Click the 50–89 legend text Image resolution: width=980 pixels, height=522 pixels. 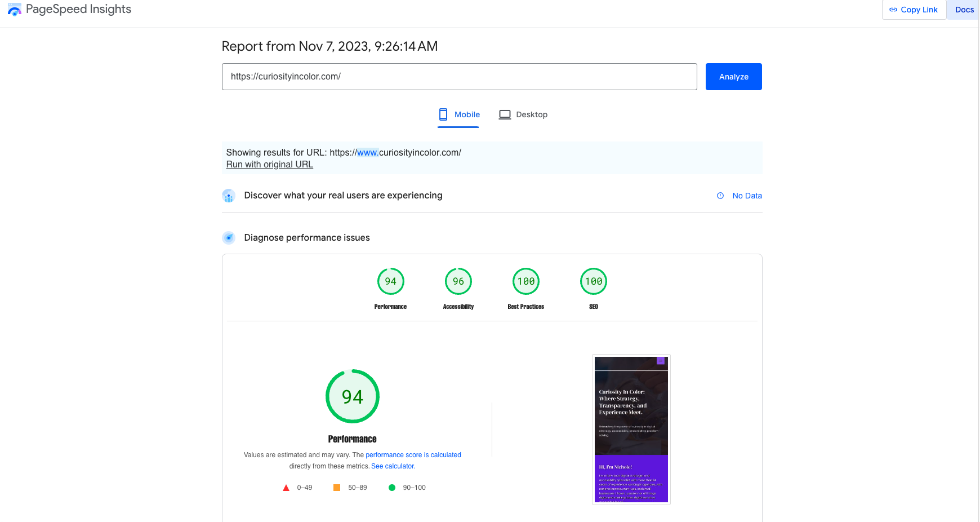point(358,488)
